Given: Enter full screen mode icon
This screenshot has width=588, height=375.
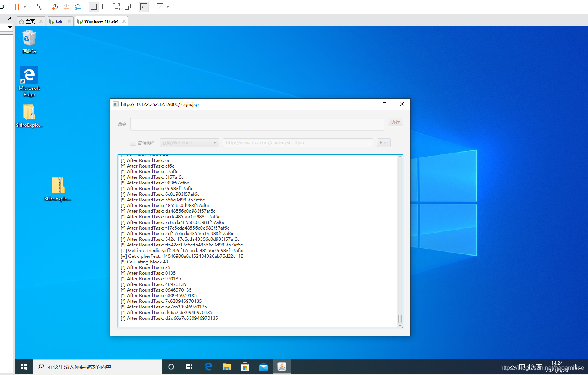Looking at the screenshot, I should [x=116, y=7].
